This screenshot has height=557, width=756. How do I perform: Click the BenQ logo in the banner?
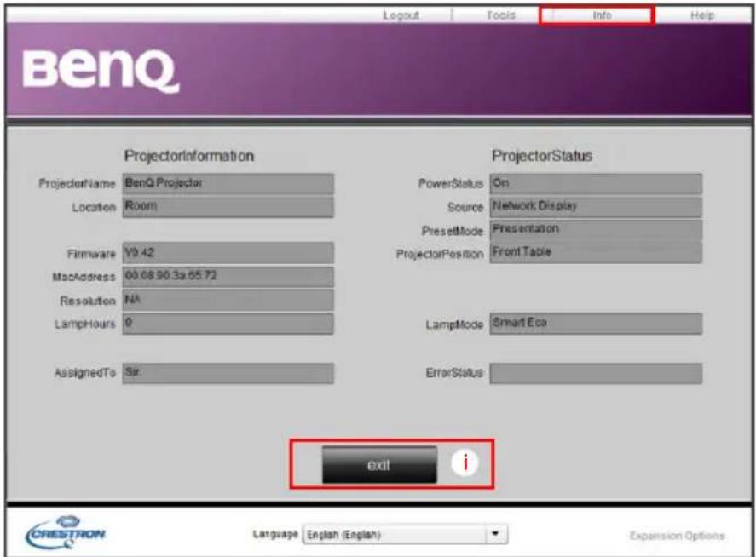101,72
